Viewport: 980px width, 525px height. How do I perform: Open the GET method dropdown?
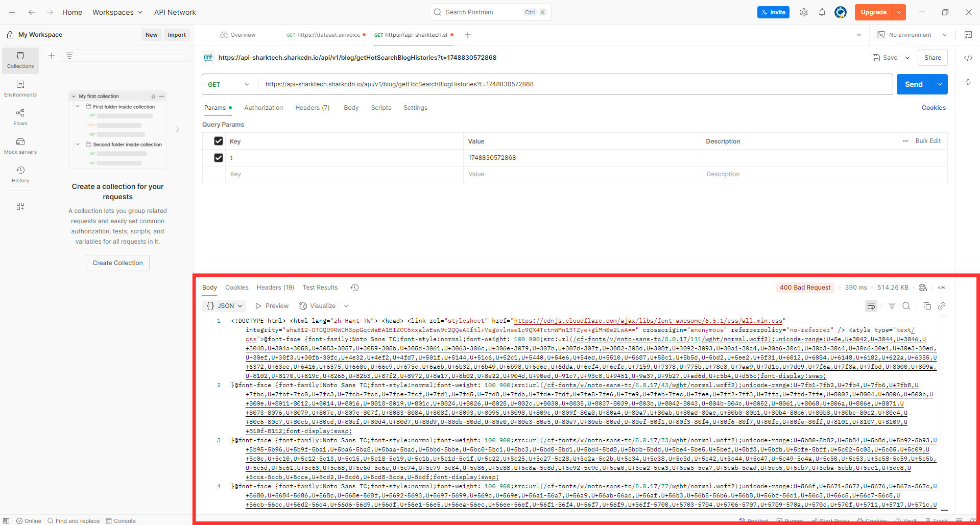tap(229, 84)
